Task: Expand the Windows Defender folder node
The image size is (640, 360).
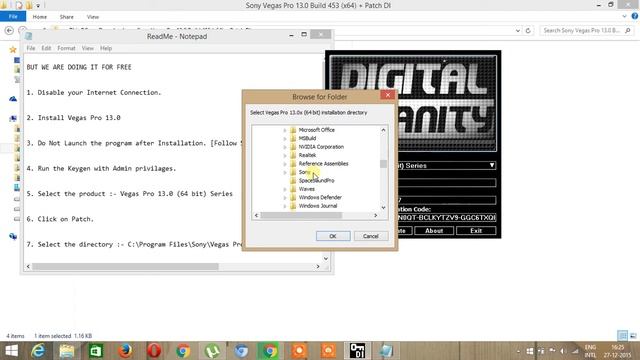Action: (285, 198)
